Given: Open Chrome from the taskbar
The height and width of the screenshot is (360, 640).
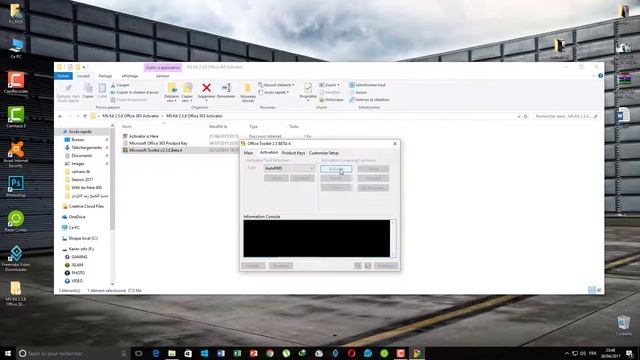Looking at the screenshot, I should coord(270,353).
